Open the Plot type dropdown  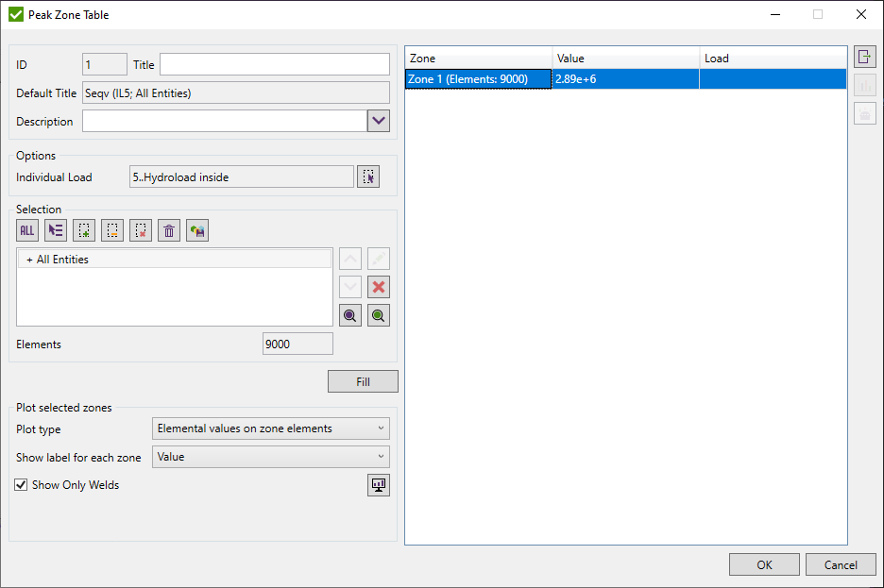point(270,428)
